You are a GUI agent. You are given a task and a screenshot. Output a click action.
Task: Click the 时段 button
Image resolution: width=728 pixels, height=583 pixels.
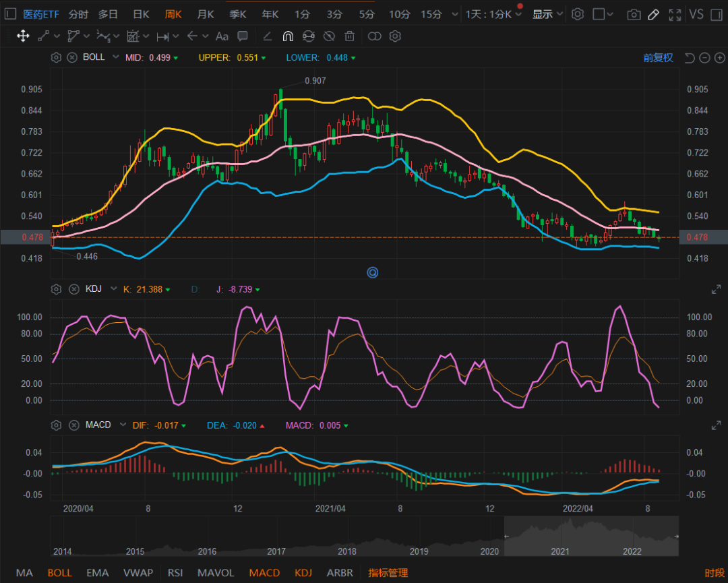coord(715,574)
